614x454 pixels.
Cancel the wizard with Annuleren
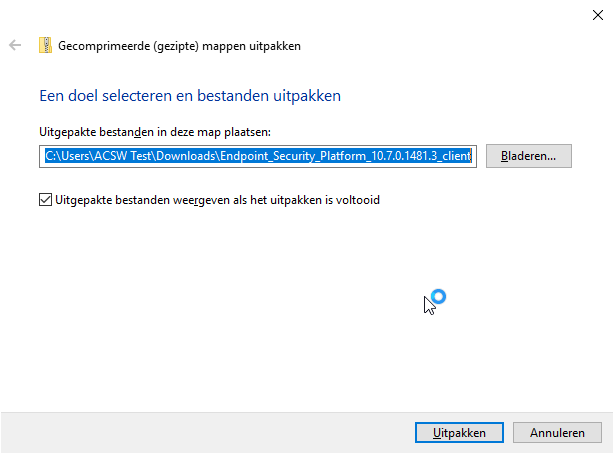click(x=557, y=432)
